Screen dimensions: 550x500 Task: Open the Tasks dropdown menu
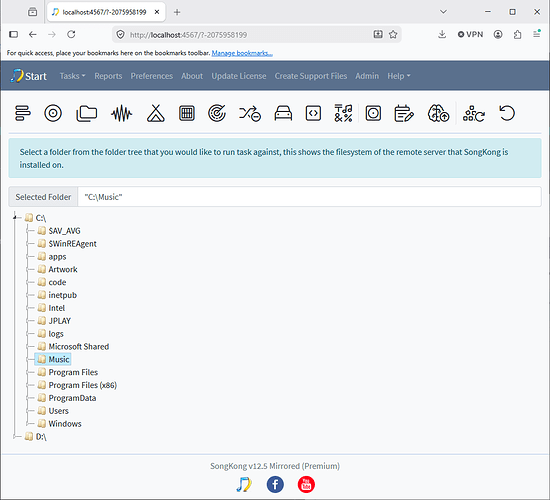point(72,76)
